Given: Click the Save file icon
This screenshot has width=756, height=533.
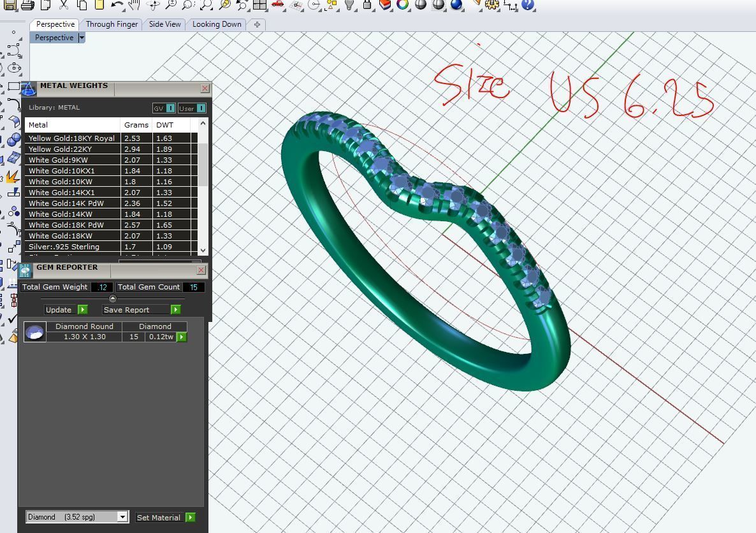Looking at the screenshot, I should click(10, 5).
